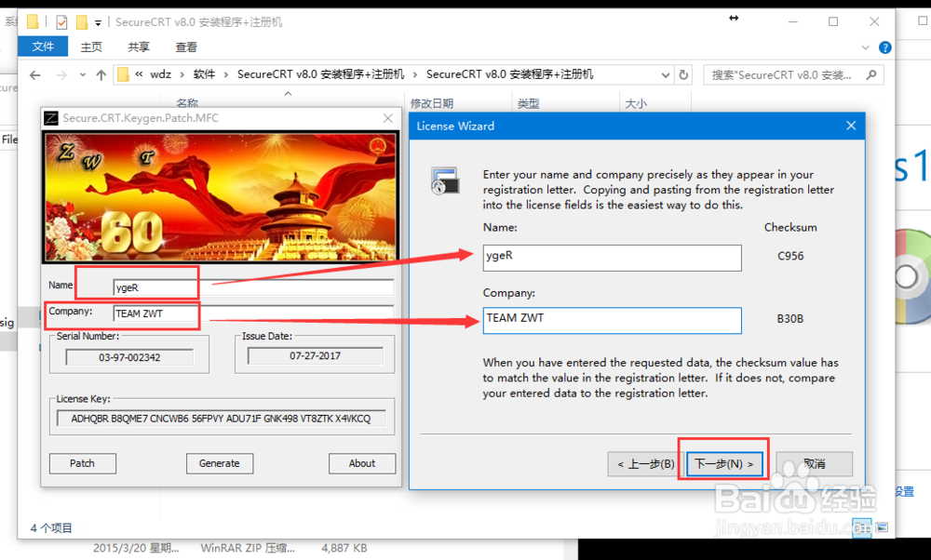Click the sort arrow above 名称 column
The image size is (931, 560).
coord(288,93)
